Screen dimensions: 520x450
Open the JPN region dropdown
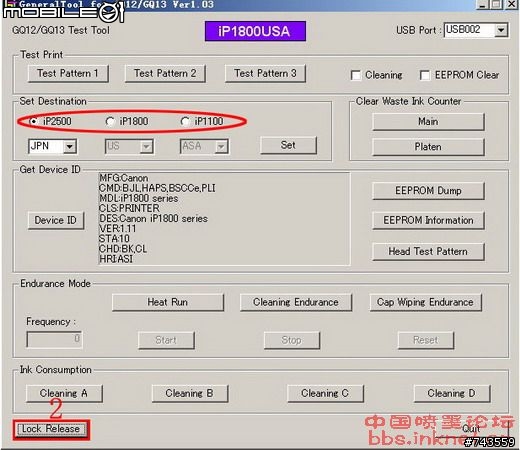[x=53, y=146]
